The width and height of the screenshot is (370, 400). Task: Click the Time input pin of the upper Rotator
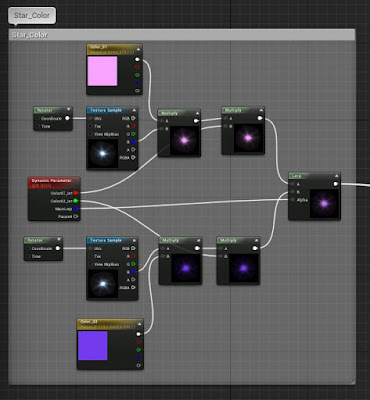[38, 126]
